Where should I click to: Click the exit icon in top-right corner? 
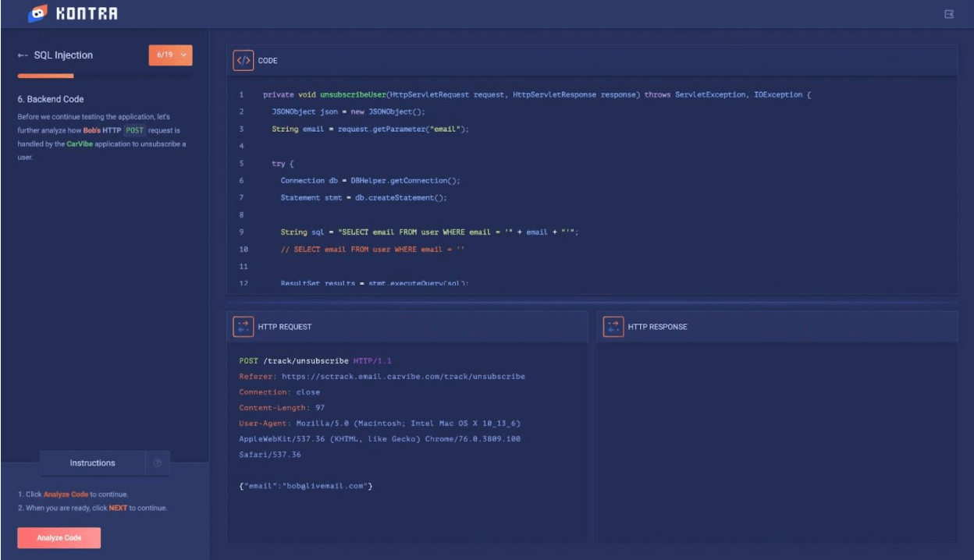pos(949,14)
